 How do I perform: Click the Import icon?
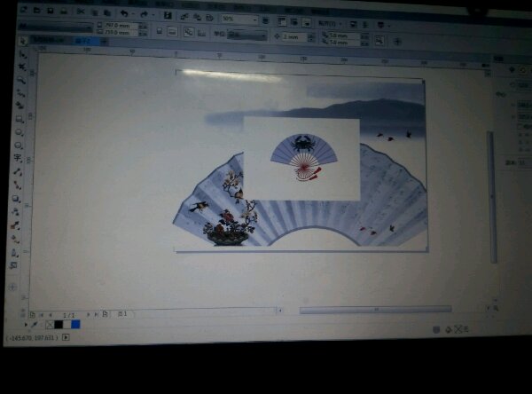tap(185, 16)
